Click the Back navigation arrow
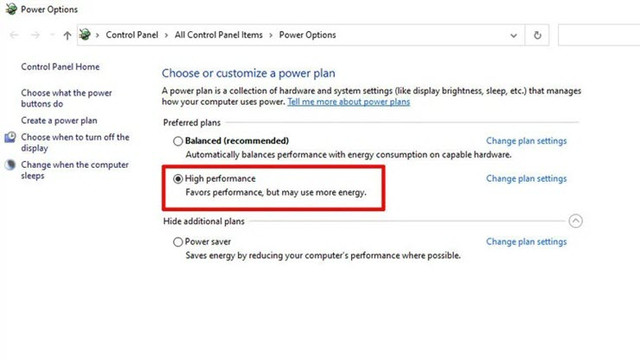Screen dimensions: 640x360 [14, 35]
